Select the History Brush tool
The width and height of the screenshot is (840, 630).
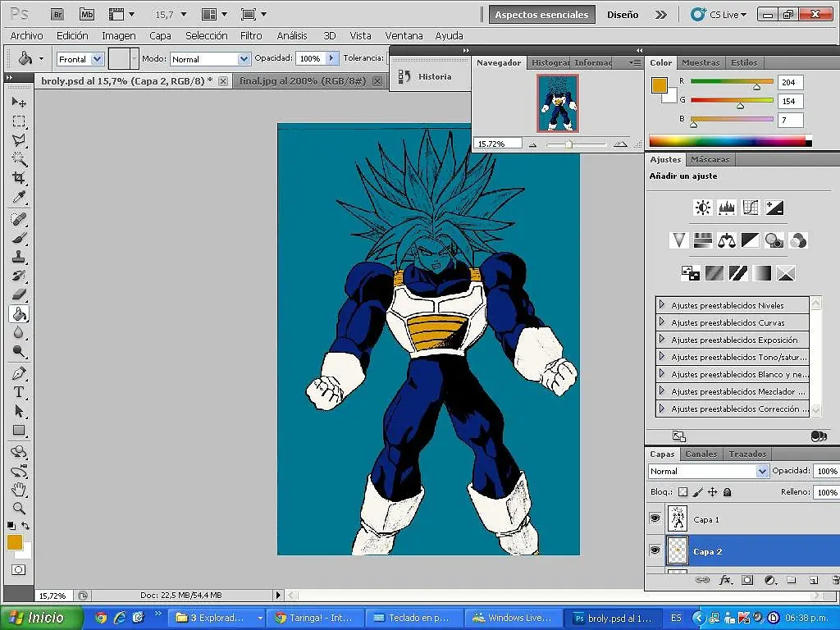[x=19, y=276]
